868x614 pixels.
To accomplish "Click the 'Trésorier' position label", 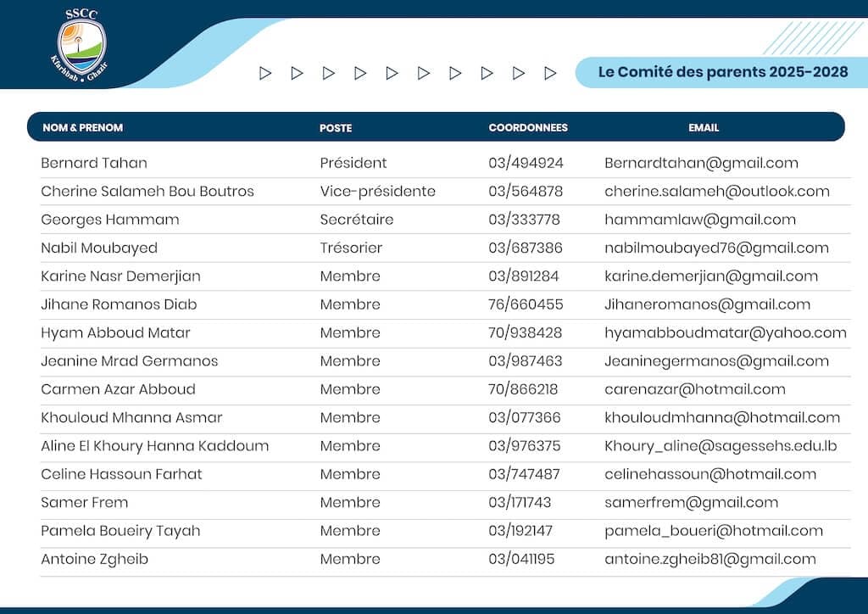I will pyautogui.click(x=351, y=248).
